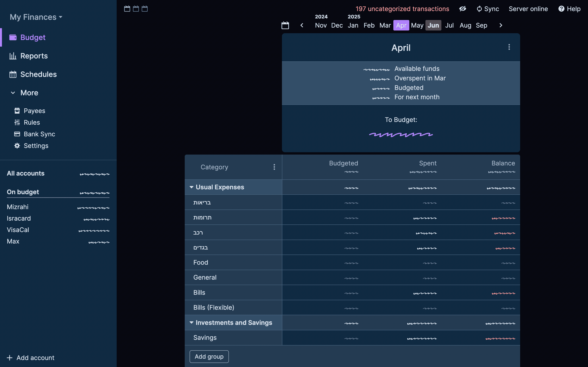Click the privacy mode eye-slash icon
This screenshot has height=367, width=588.
462,9
